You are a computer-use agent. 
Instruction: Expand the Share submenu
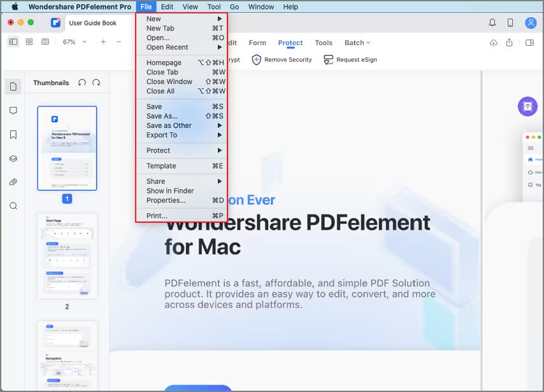coord(182,181)
